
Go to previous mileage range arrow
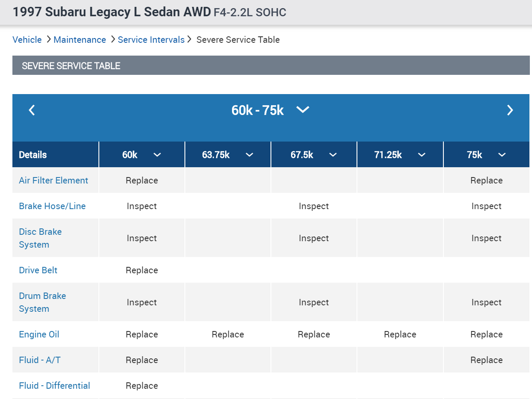coord(32,110)
